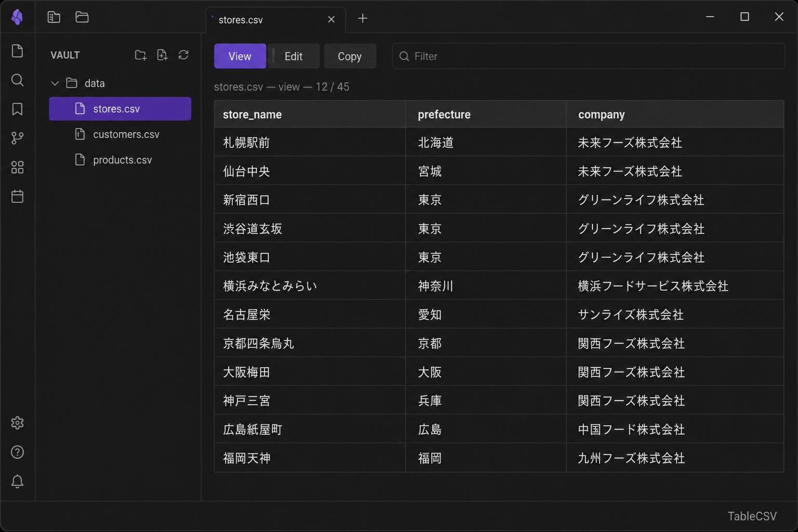Viewport: 798px width, 532px height.
Task: Click the prefecture column header
Action: pos(486,114)
